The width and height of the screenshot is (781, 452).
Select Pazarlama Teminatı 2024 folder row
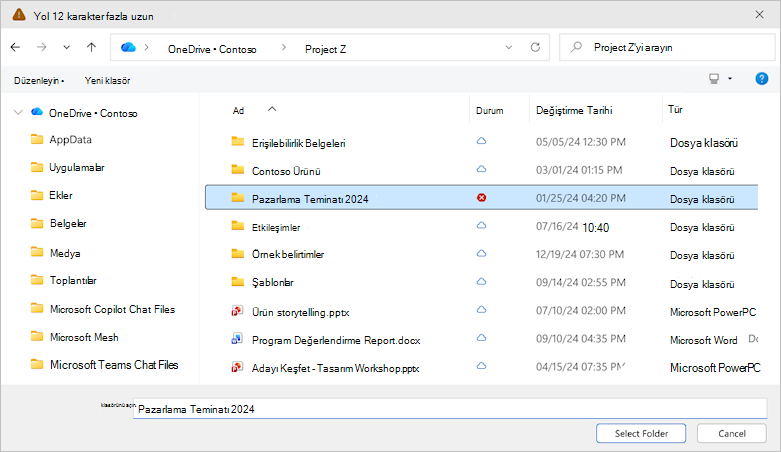[482, 198]
